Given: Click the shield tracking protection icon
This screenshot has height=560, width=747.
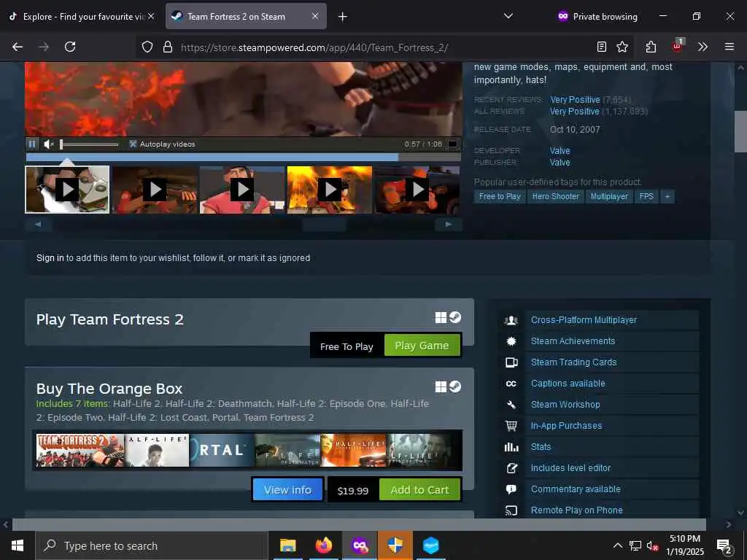Looking at the screenshot, I should click(x=147, y=47).
